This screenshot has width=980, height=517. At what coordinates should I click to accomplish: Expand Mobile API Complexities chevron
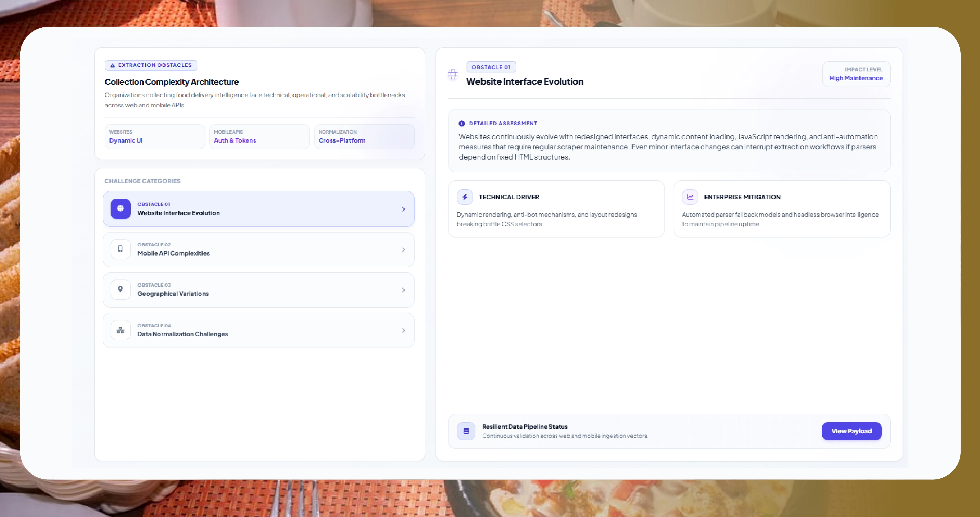(x=404, y=250)
